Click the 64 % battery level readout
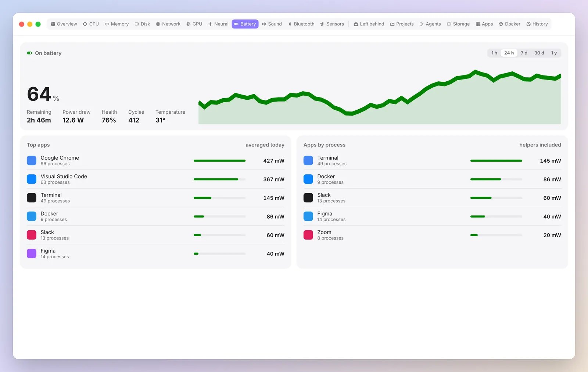The image size is (588, 372). tap(43, 94)
